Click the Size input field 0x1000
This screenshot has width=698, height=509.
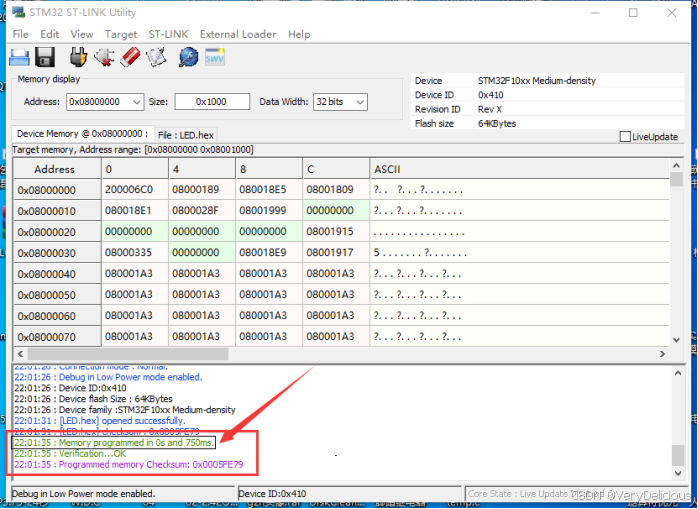pyautogui.click(x=212, y=102)
